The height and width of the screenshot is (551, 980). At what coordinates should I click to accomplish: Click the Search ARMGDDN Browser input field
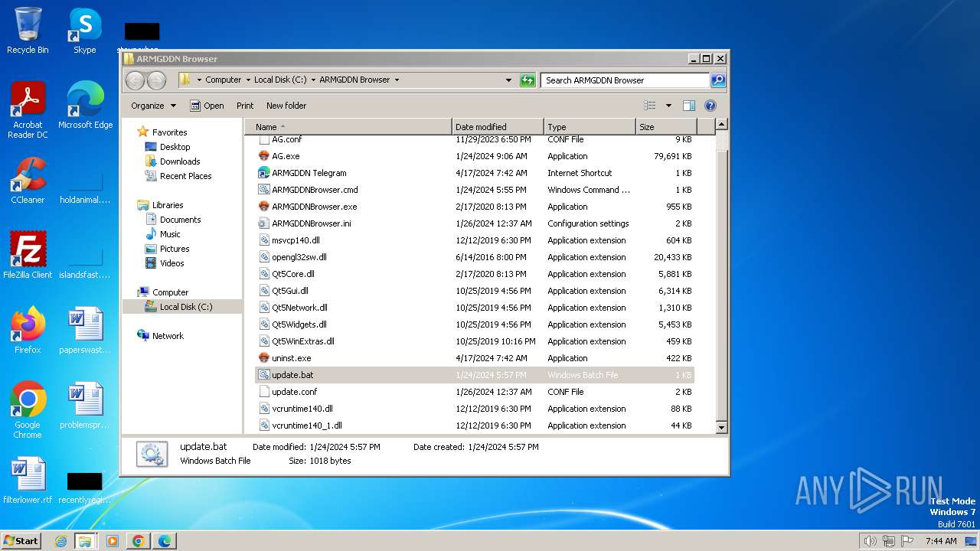click(x=625, y=80)
